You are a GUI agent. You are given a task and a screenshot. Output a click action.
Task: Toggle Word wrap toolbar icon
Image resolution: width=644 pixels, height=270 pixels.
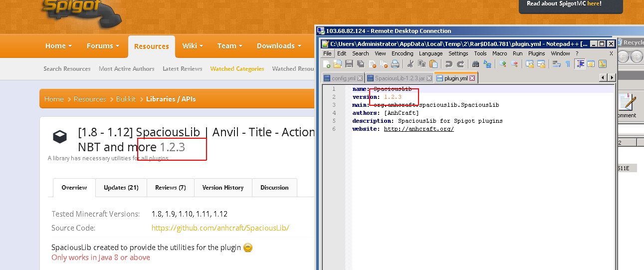556,64
